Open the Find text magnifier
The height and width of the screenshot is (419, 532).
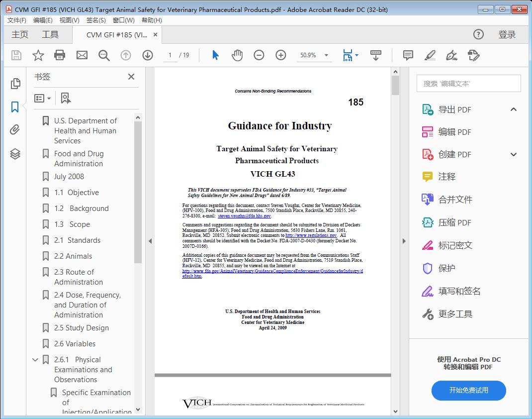point(104,55)
